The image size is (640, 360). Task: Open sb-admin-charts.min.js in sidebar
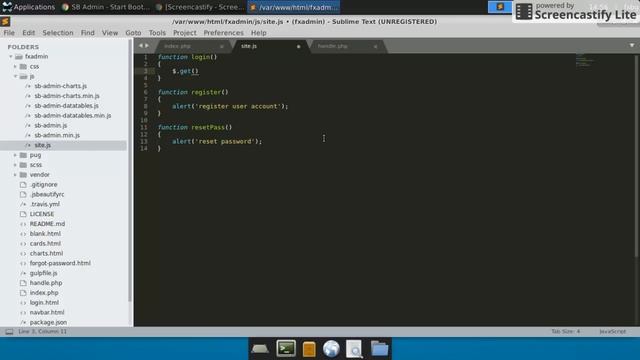point(67,96)
